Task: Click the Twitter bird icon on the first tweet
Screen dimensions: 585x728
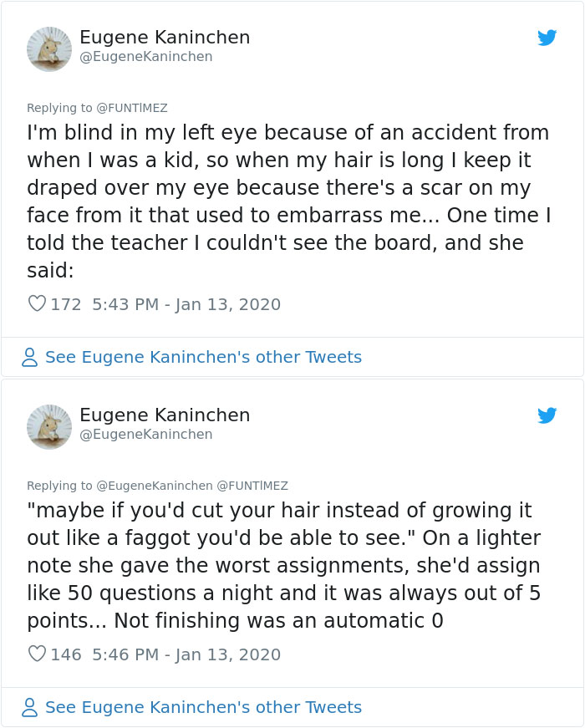Action: pos(547,38)
